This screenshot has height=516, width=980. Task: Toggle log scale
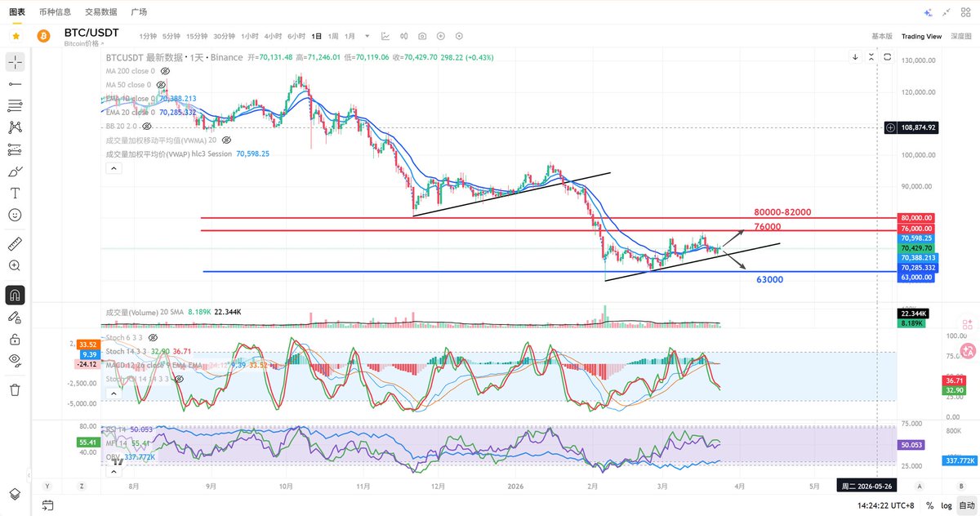pos(946,505)
